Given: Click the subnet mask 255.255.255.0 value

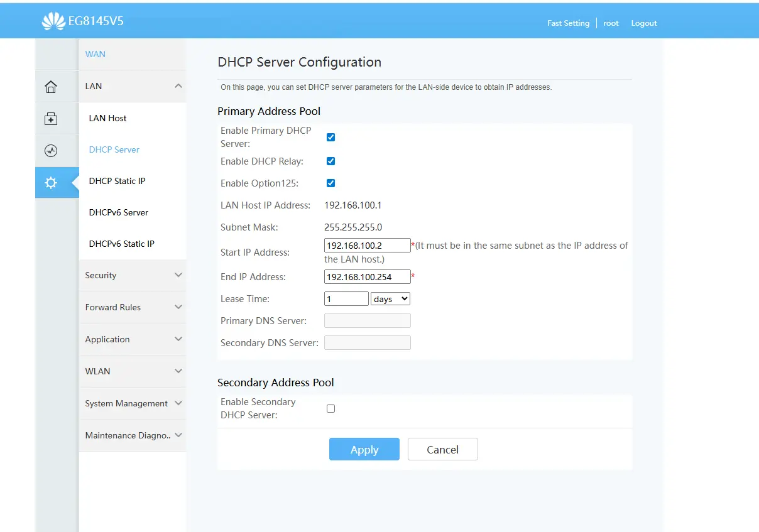Looking at the screenshot, I should pyautogui.click(x=353, y=227).
